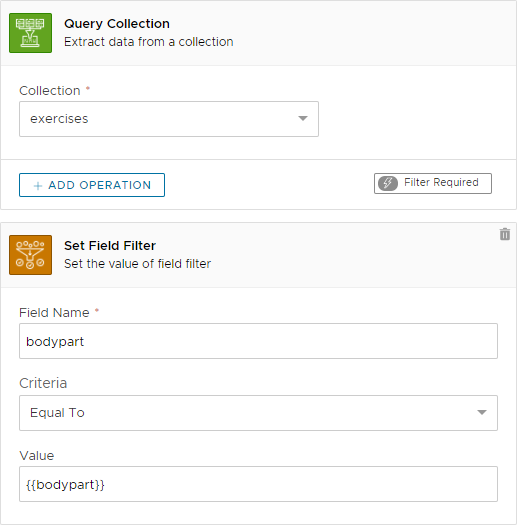
Task: Click the Field Name label
Action: click(x=54, y=313)
